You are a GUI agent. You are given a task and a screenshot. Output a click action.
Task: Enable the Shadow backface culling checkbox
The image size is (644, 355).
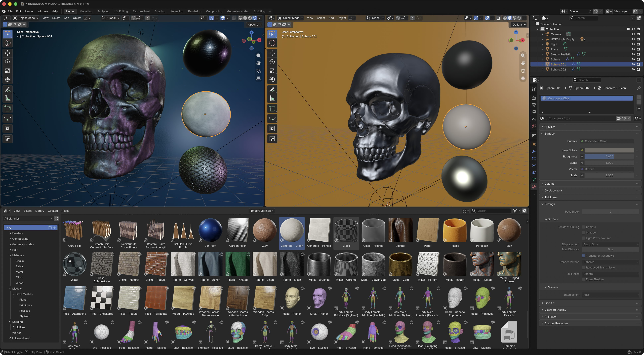click(x=583, y=232)
